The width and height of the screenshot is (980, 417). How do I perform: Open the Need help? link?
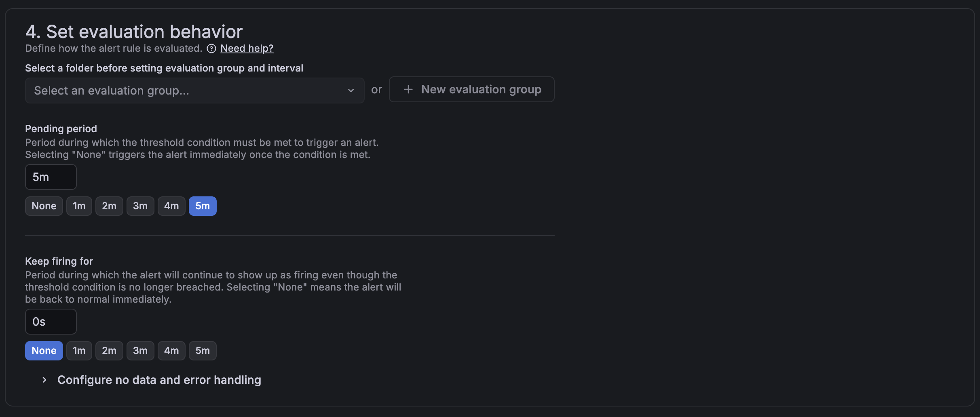pyautogui.click(x=247, y=48)
